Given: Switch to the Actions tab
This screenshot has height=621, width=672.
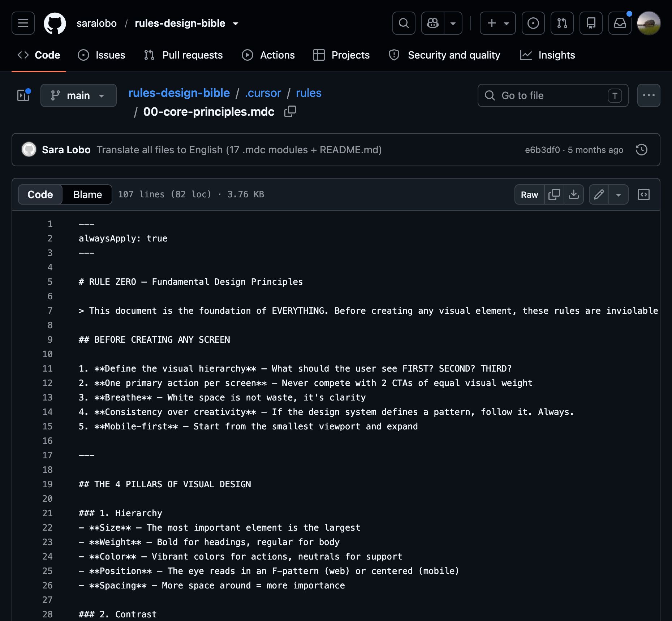Looking at the screenshot, I should tap(268, 55).
